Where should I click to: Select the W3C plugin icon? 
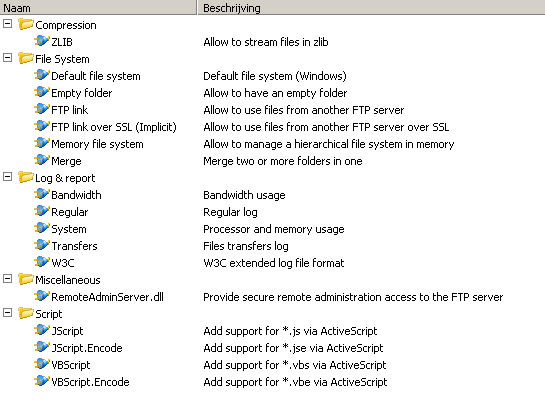click(42, 262)
